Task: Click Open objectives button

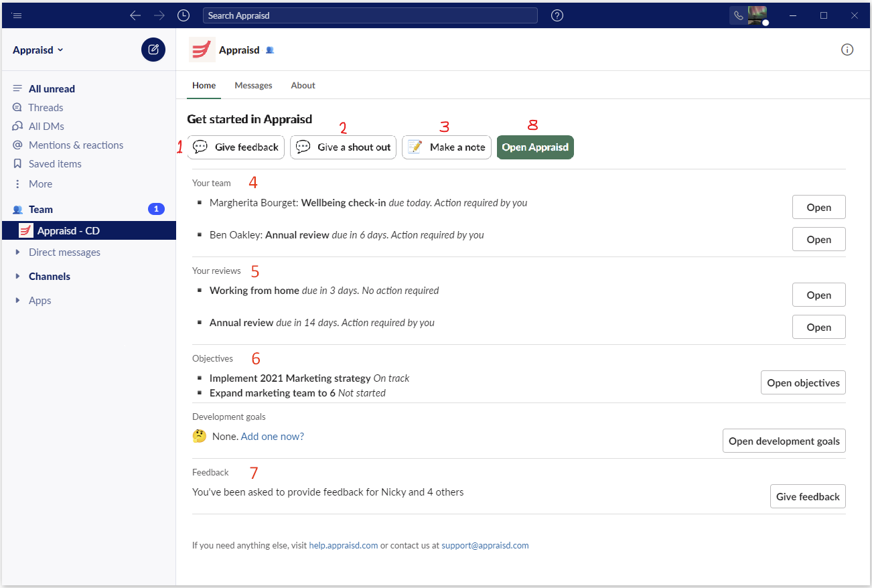Action: (x=804, y=382)
